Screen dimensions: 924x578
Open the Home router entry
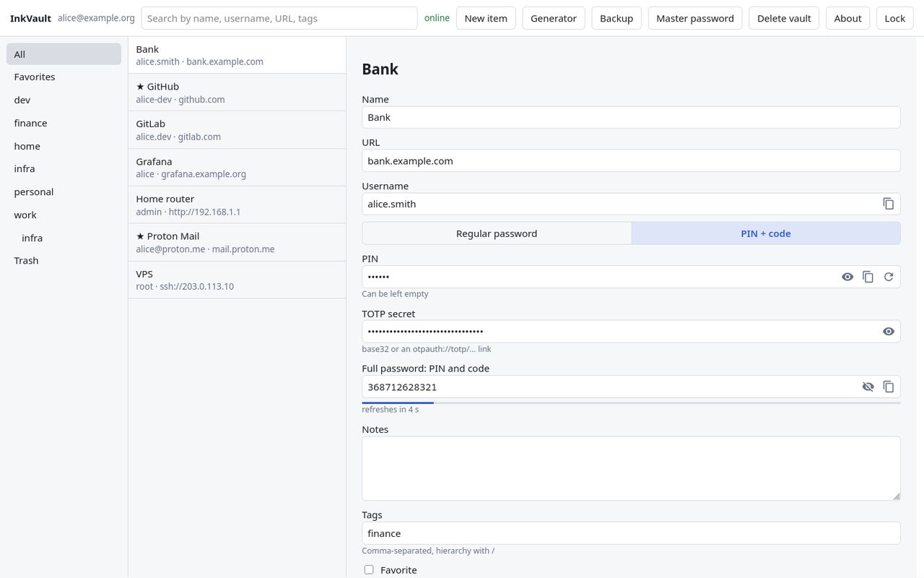click(237, 205)
